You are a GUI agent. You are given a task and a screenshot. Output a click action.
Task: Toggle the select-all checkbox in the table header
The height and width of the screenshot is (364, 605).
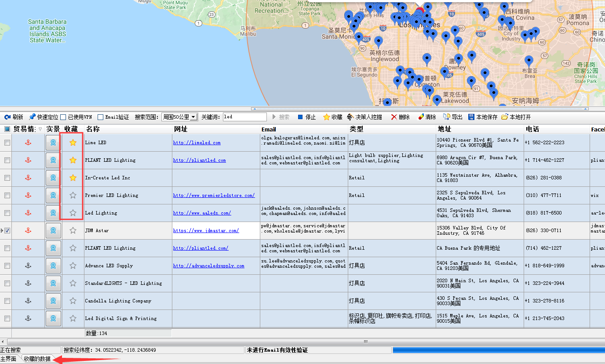pos(7,129)
